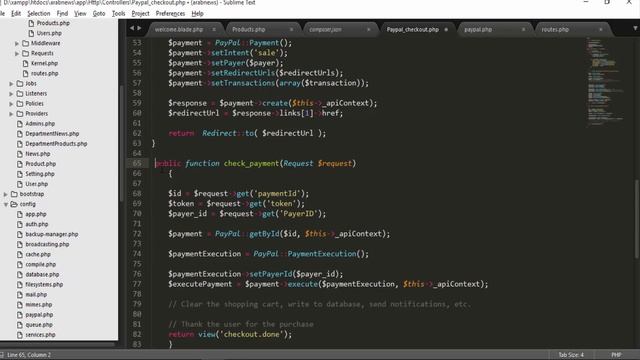The height and width of the screenshot is (360, 640).
Task: Expand the bootstrap folder
Action: pos(5,194)
